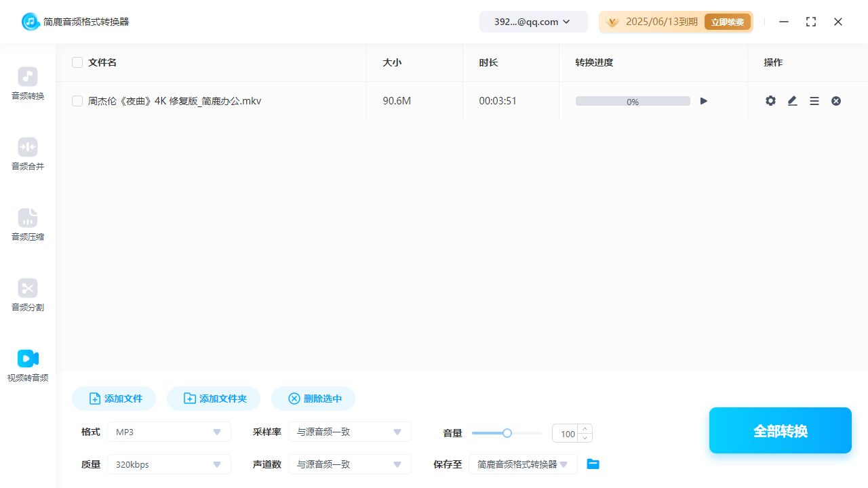
Task: Remove 夜曲 with the delete icon
Action: (835, 100)
